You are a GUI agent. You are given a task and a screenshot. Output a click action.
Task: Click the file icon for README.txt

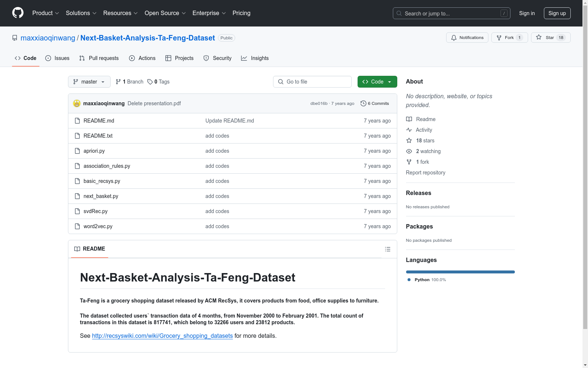coord(77,136)
